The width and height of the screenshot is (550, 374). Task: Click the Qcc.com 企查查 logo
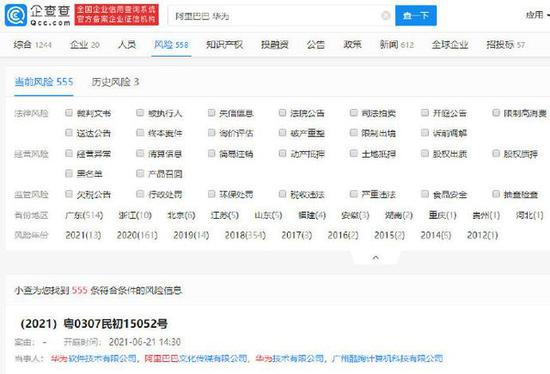[x=37, y=15]
